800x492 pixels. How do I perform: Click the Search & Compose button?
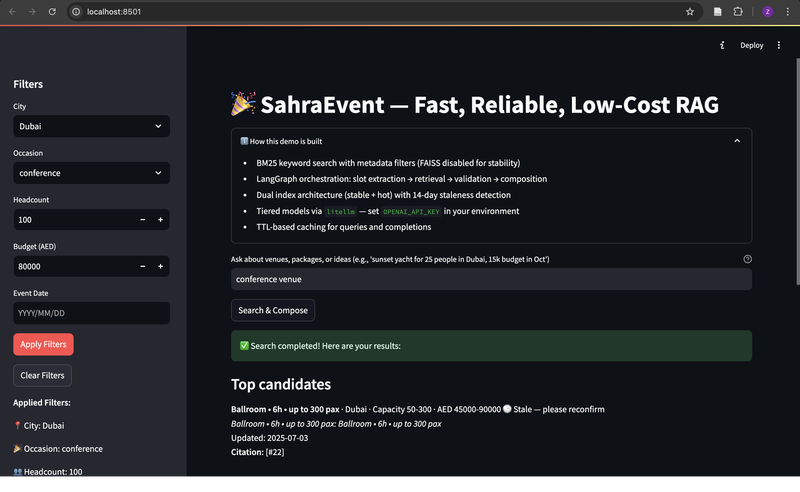pos(273,310)
